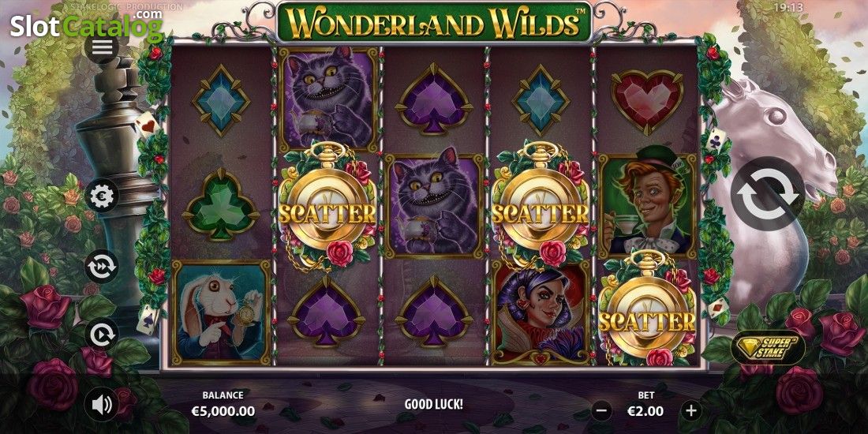This screenshot has height=434, width=868.
Task: Click the scatter pocket watch on reel two
Action: tap(327, 205)
